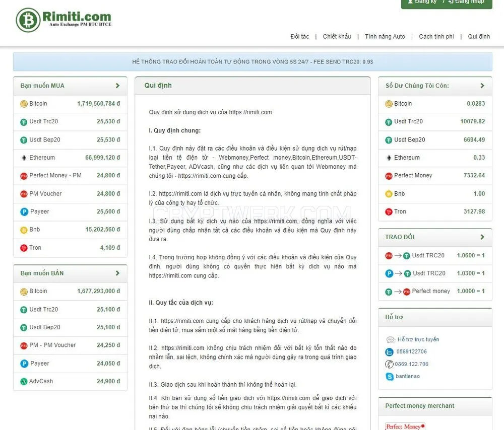
Task: Pick the PM - PM Voucher icon in BÁN
Action: point(24,345)
